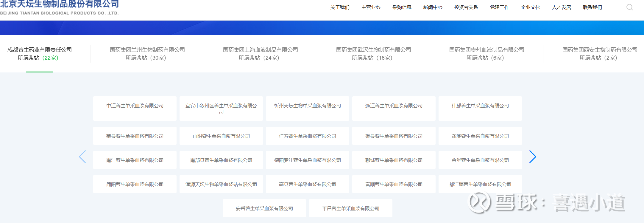
Task: Open 什邡蓉生单采血浆有限公司 card
Action: click(480, 109)
